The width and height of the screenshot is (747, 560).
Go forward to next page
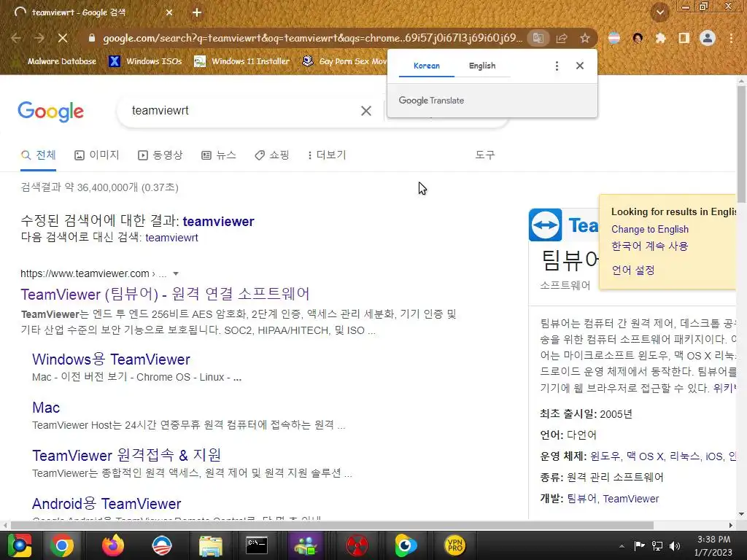pyautogui.click(x=39, y=38)
